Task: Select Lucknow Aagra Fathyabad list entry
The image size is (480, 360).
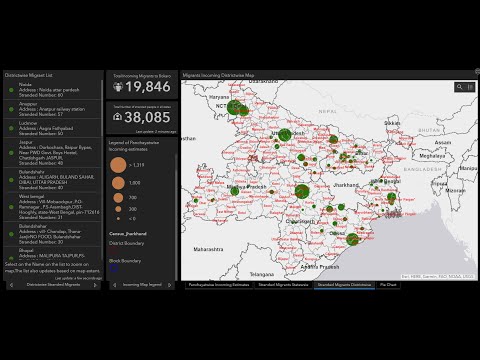Action: pyautogui.click(x=52, y=128)
